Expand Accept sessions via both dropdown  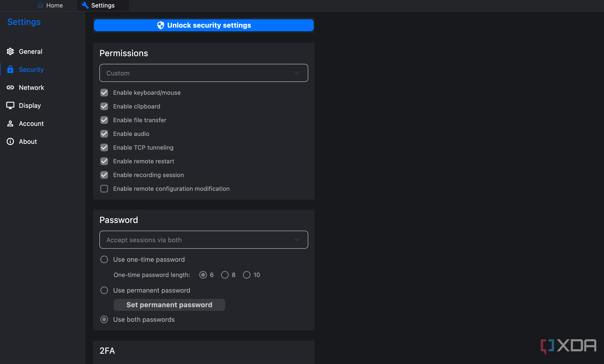pyautogui.click(x=204, y=240)
